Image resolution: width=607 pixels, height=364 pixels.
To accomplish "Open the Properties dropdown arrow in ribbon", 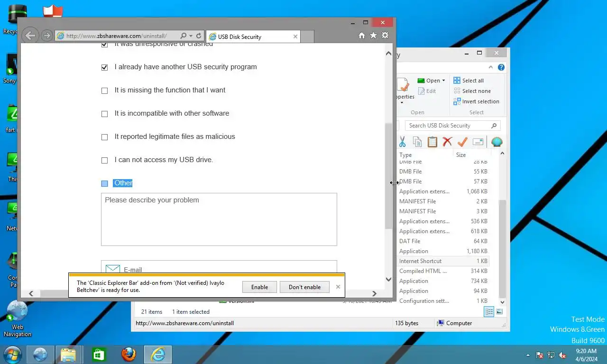I will pyautogui.click(x=402, y=102).
